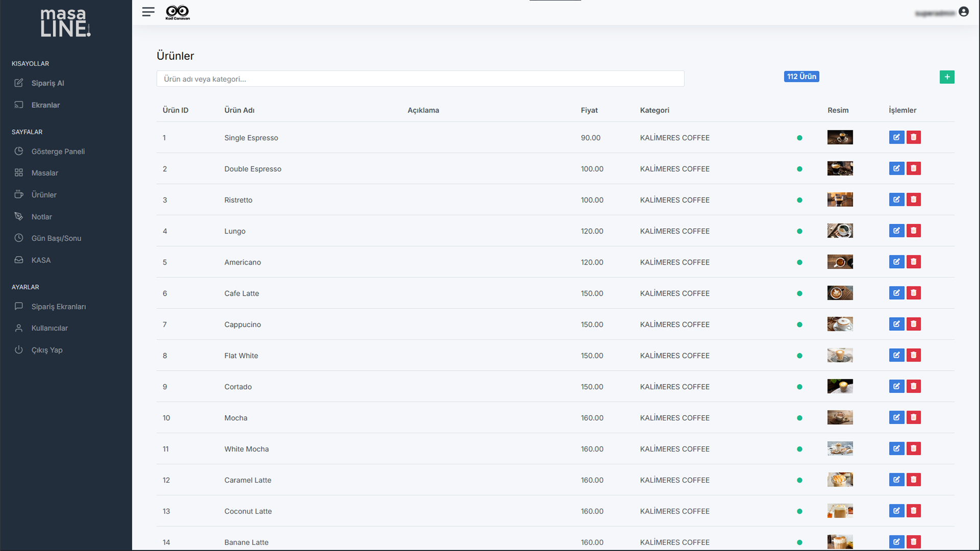Edit the Cortado product
The height and width of the screenshot is (551, 980).
pos(896,387)
